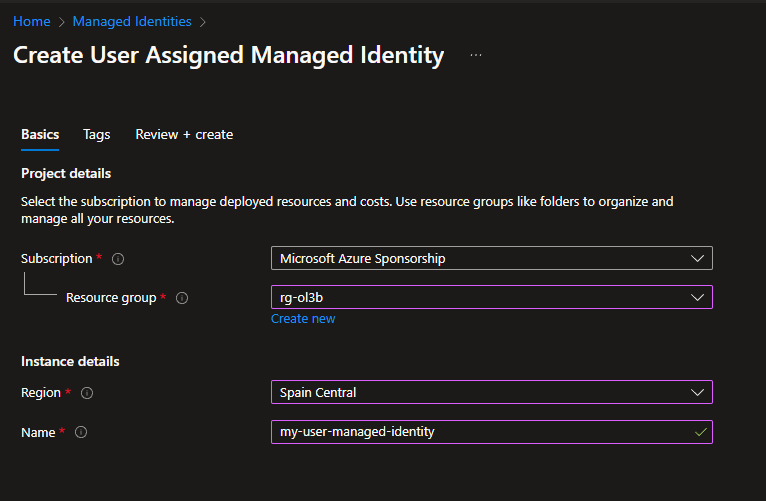This screenshot has width=766, height=501.
Task: Click the Create User Assigned Managed Identity heading
Action: [x=228, y=55]
